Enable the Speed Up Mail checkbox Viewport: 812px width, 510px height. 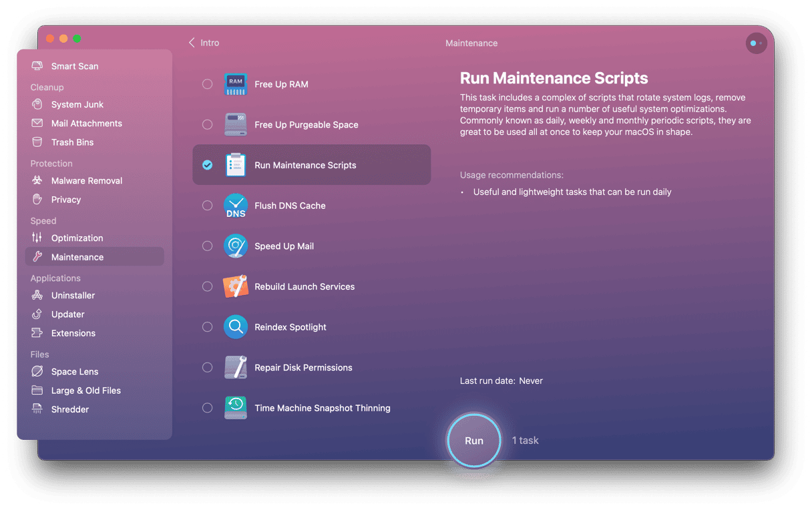pyautogui.click(x=208, y=246)
